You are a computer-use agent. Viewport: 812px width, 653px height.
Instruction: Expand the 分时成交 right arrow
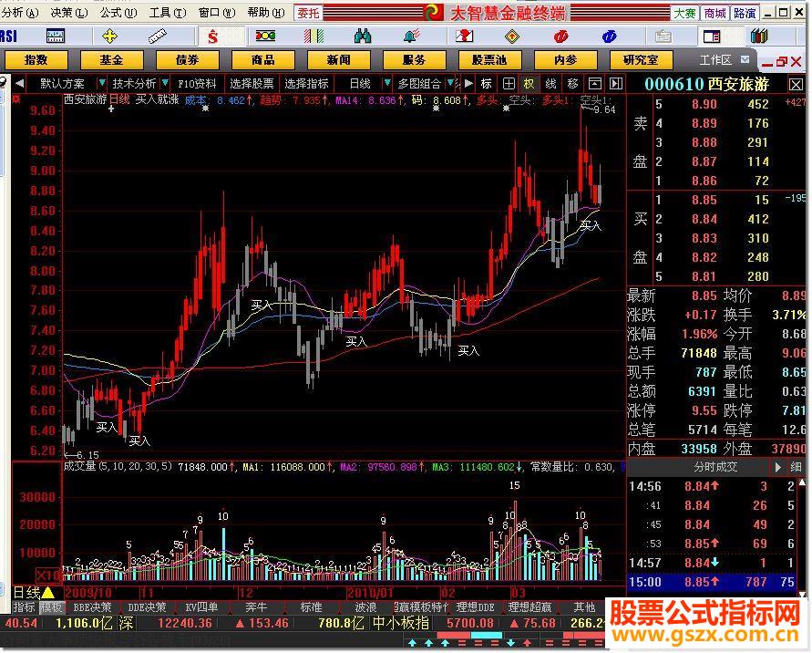click(x=777, y=468)
